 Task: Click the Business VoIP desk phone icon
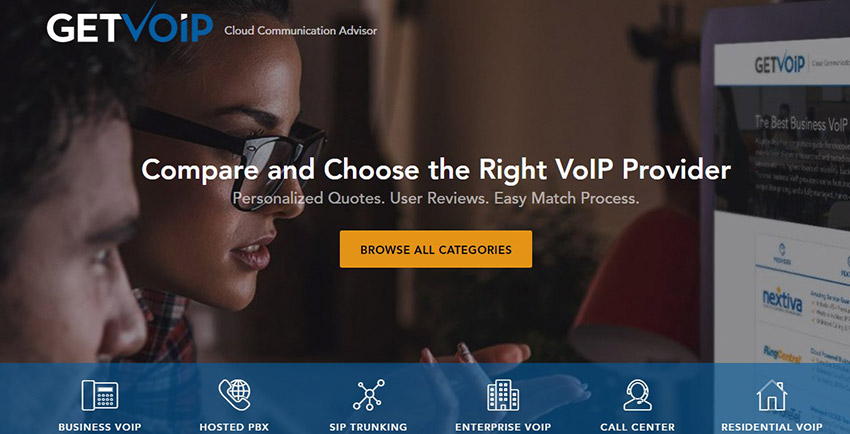[x=100, y=395]
